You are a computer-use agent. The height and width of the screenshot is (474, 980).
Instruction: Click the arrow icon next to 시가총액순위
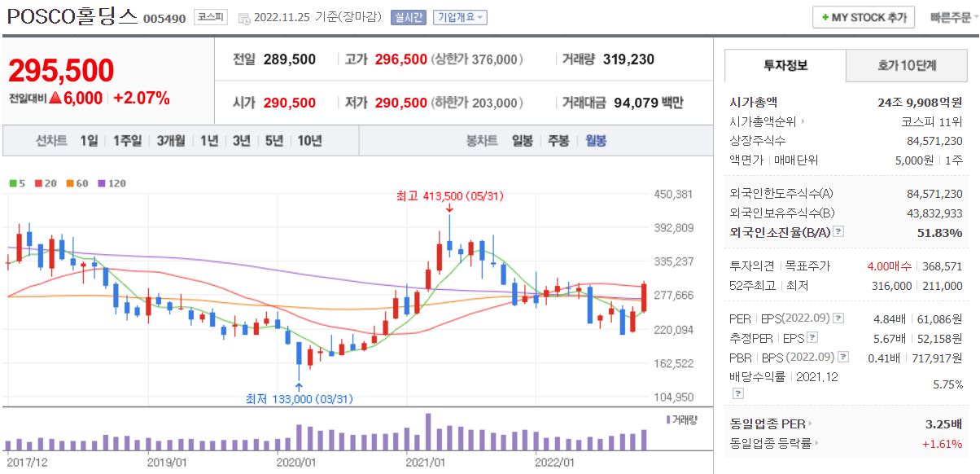tap(803, 122)
